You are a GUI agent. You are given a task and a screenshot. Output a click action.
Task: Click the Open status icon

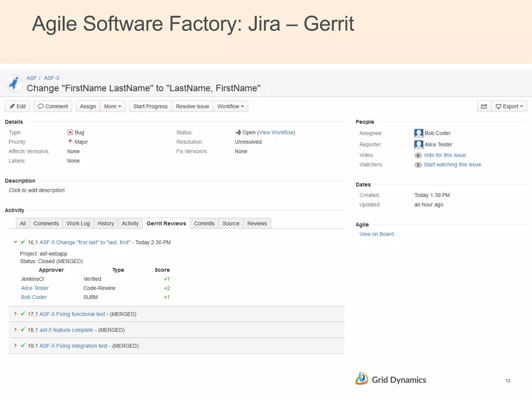click(x=238, y=132)
